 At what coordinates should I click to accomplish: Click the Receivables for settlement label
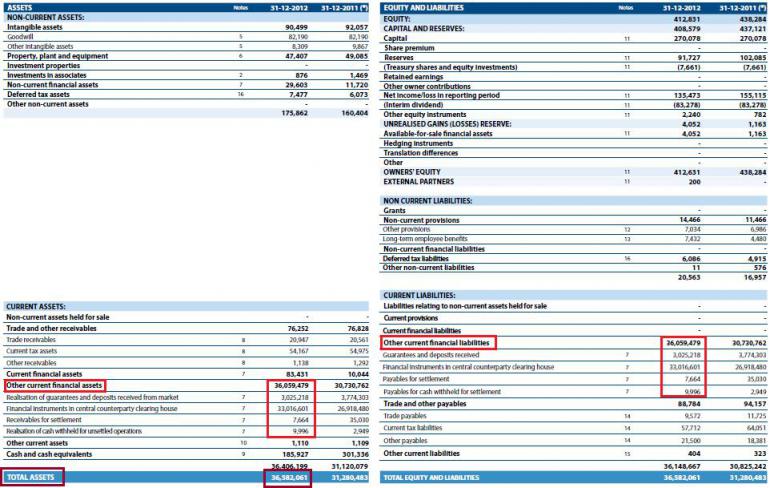44,420
